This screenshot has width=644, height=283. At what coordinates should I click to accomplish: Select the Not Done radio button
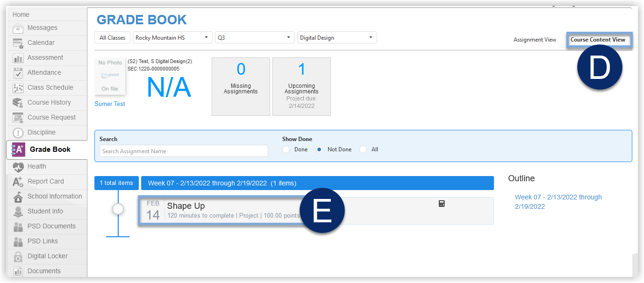[319, 149]
